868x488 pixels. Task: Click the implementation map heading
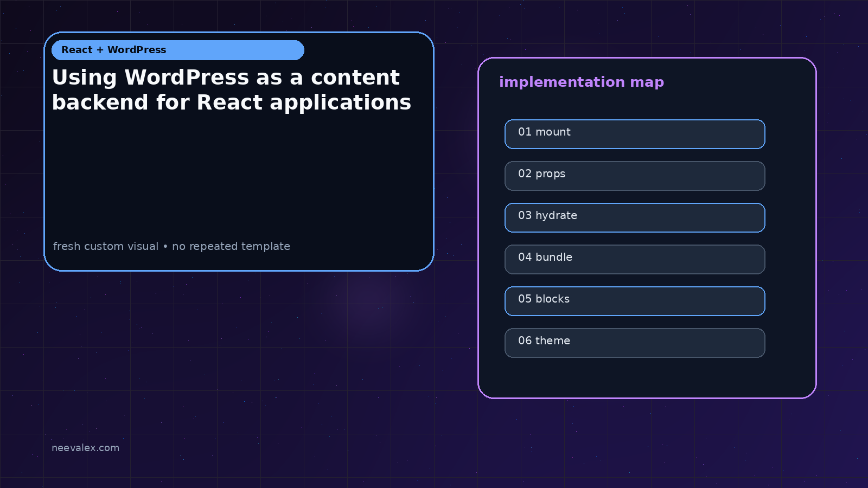click(x=582, y=82)
